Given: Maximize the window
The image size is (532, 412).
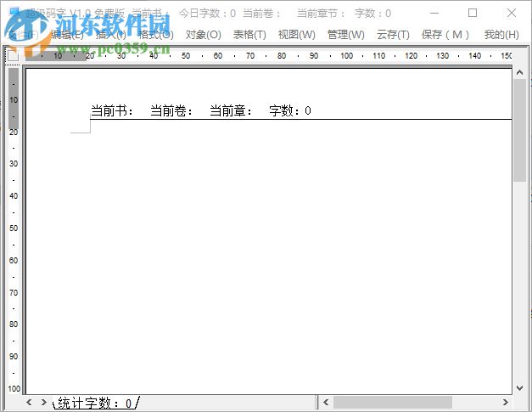Looking at the screenshot, I should (473, 14).
